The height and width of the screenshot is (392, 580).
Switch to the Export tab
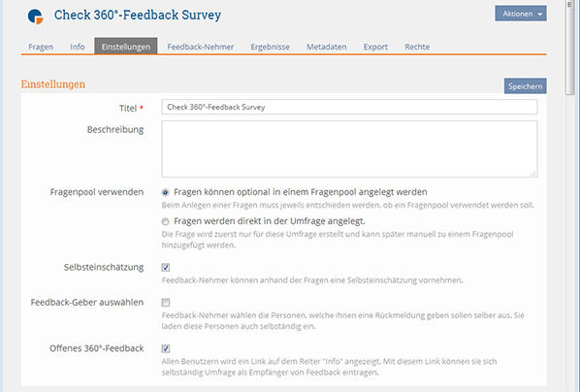(375, 47)
